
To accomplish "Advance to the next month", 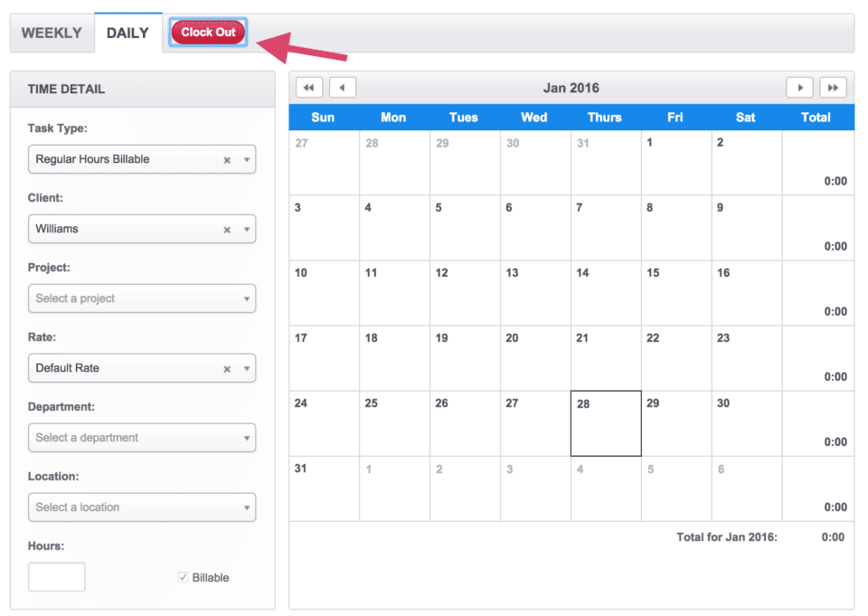I will (800, 87).
